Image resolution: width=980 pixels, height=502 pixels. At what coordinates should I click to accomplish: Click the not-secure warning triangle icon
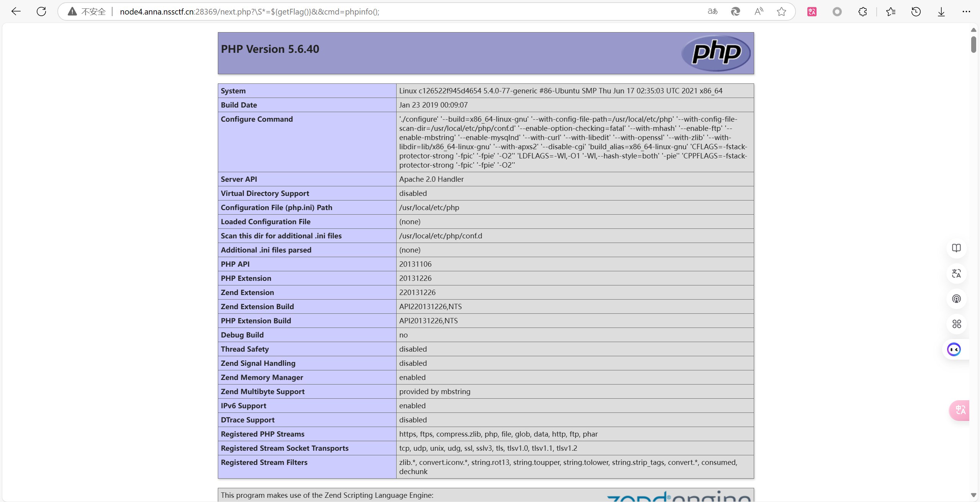pos(72,11)
